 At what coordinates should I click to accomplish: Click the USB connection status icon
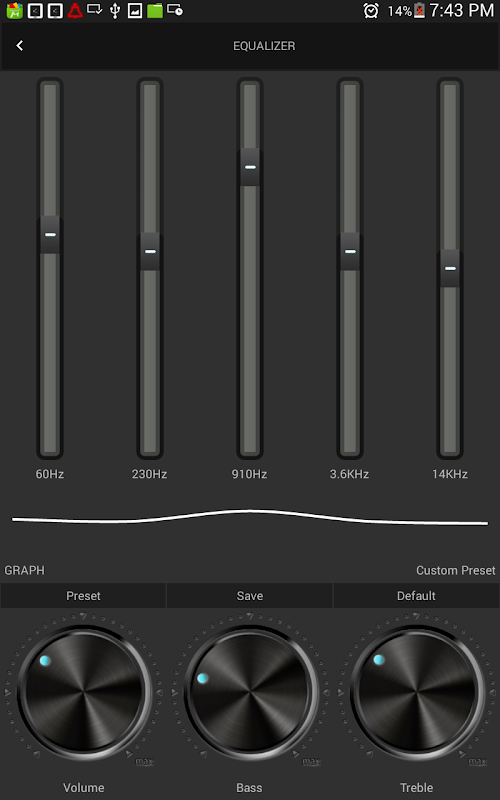(115, 10)
